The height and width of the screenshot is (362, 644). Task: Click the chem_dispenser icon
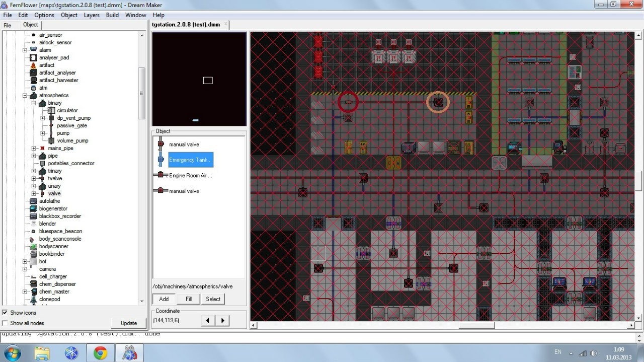click(x=33, y=284)
